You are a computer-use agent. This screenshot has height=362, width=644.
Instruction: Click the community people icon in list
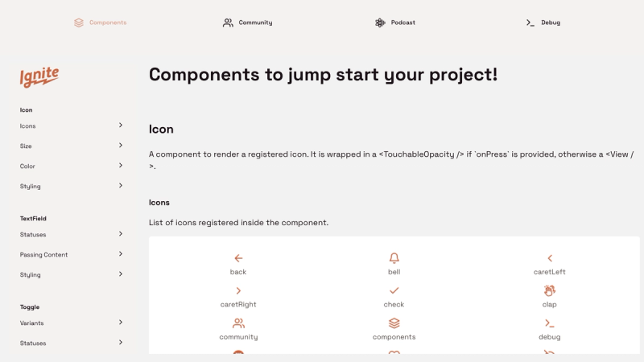pos(238,323)
